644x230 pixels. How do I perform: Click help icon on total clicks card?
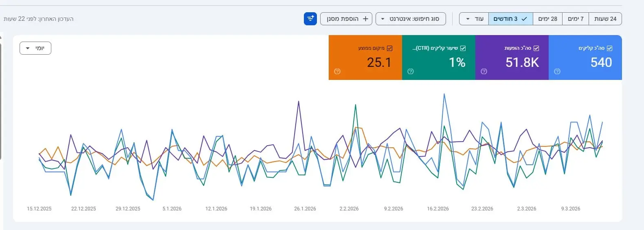coord(557,71)
